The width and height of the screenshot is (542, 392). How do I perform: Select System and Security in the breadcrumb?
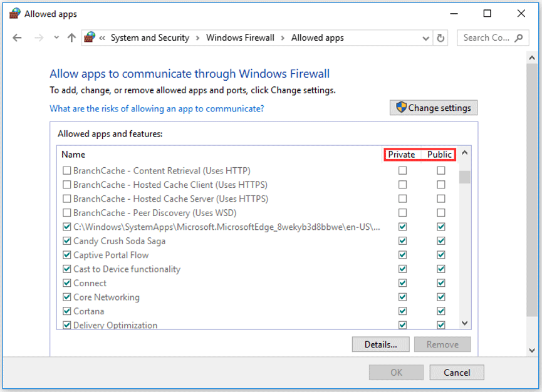pos(150,38)
